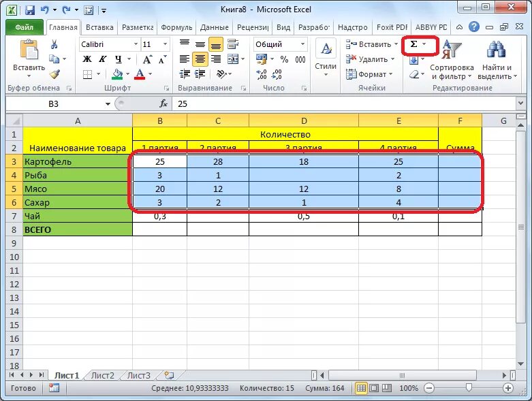Toggle Bold (Ж) formatting

click(x=87, y=59)
